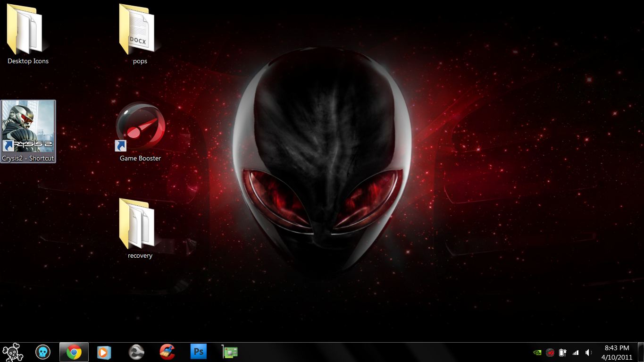Screen dimensions: 644x362
Task: Open NVIDIA tray icon
Action: (x=537, y=352)
